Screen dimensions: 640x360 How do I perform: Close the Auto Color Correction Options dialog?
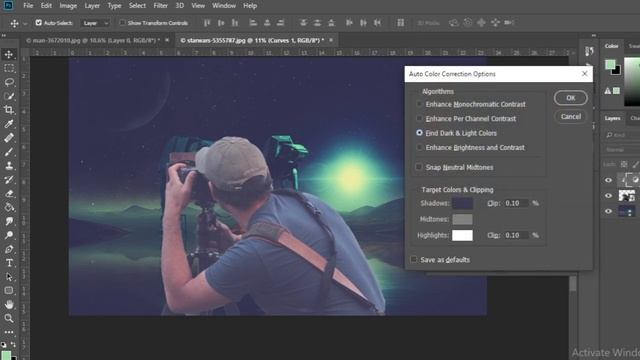pyautogui.click(x=584, y=73)
